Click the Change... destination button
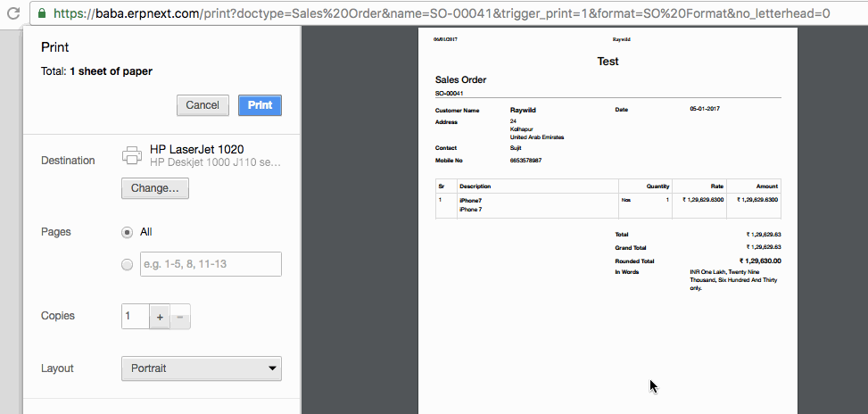 click(x=155, y=188)
